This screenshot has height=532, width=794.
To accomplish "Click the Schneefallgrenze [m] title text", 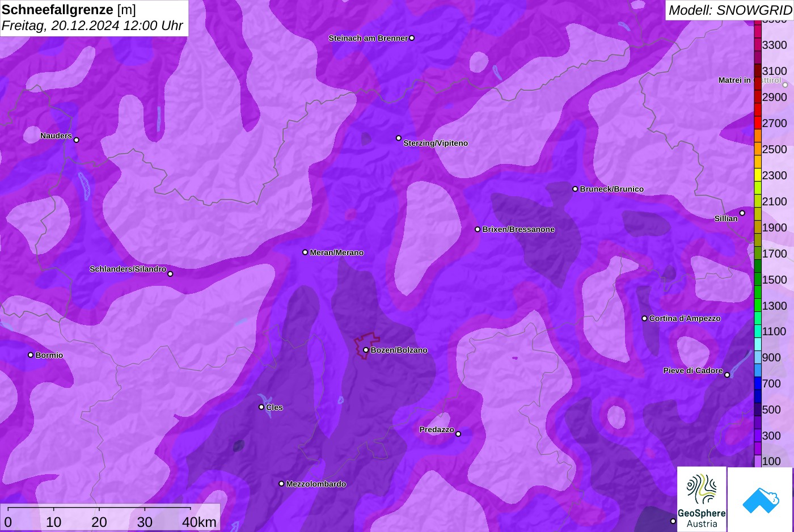I will (69, 10).
